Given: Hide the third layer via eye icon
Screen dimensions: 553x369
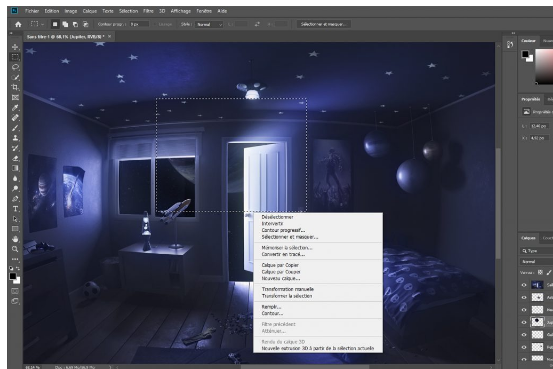Looking at the screenshot, I should click(x=524, y=310).
